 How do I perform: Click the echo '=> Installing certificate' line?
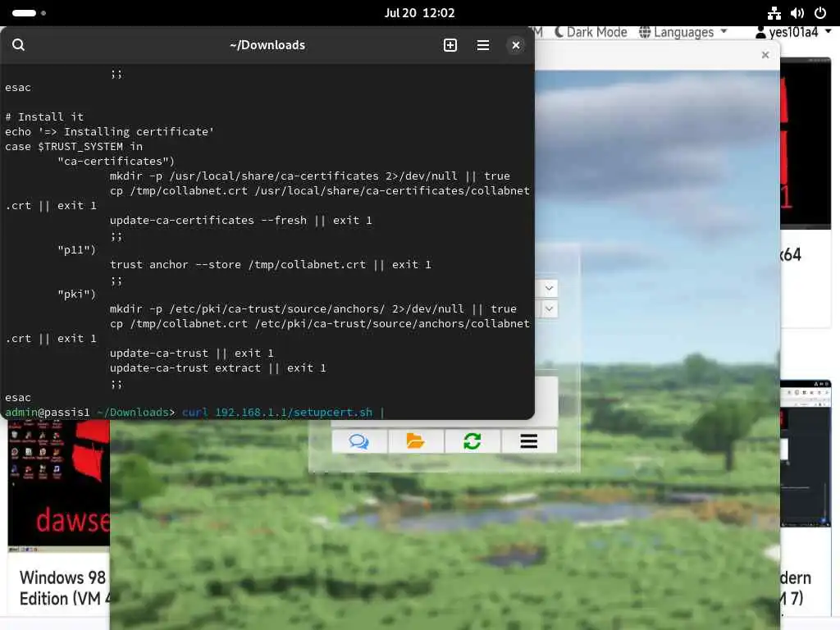[109, 132]
